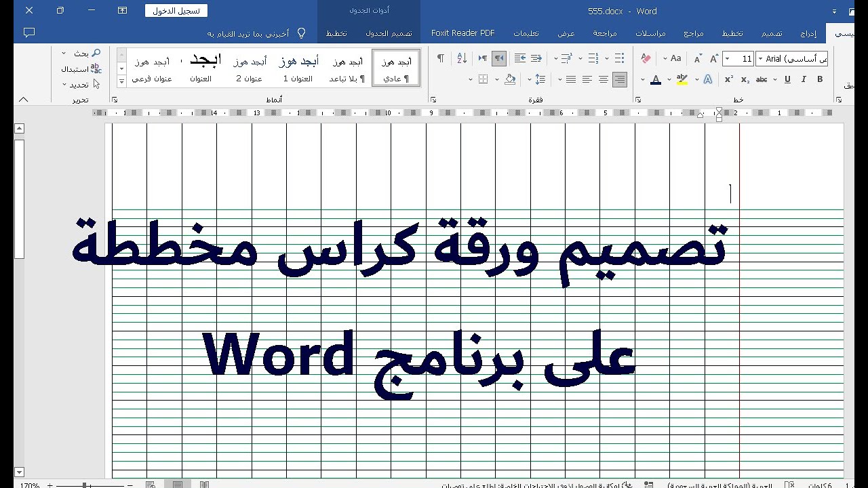Decrease font size (small A down)
This screenshot has width=868, height=488.
[698, 59]
